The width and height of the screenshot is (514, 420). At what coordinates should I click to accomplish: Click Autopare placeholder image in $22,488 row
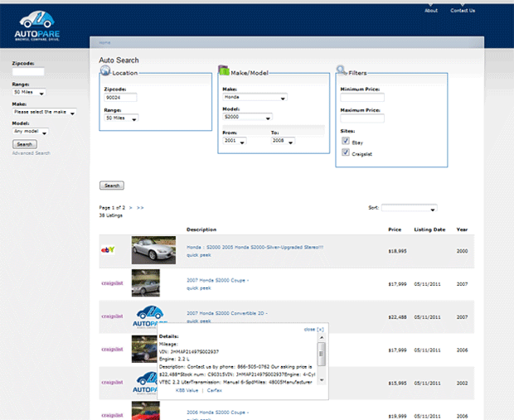150,316
